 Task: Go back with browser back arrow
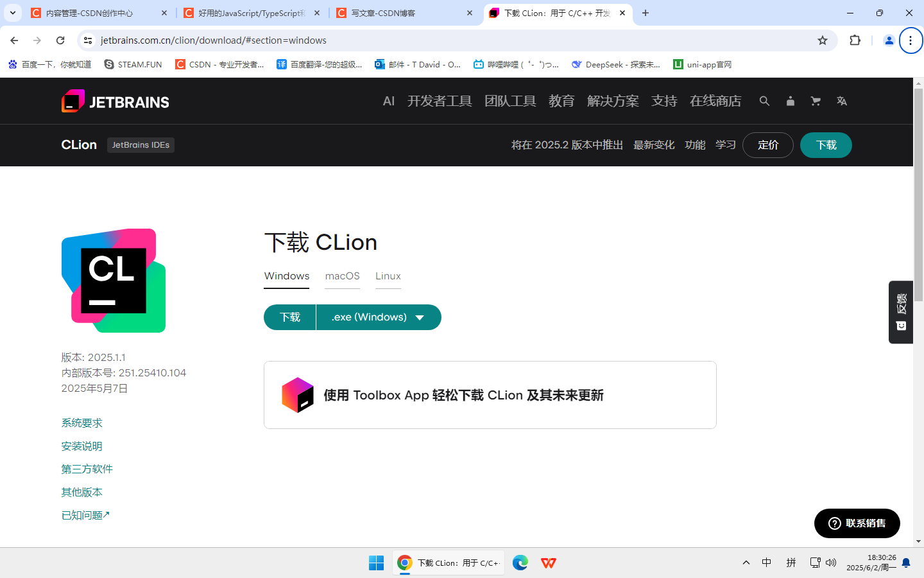point(14,40)
